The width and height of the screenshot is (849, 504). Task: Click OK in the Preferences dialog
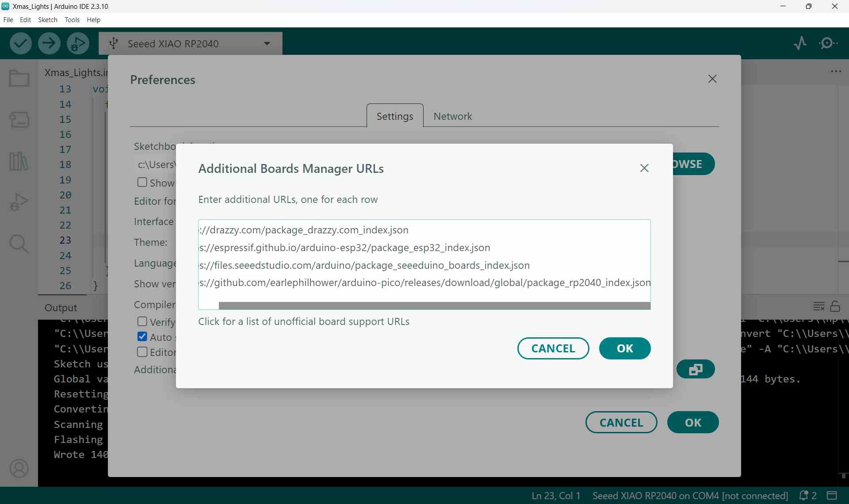pos(693,423)
